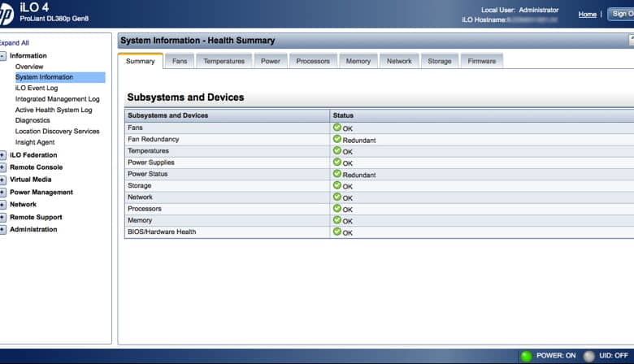The width and height of the screenshot is (634, 364).
Task: Click Memory status check icon
Action: [x=337, y=220]
